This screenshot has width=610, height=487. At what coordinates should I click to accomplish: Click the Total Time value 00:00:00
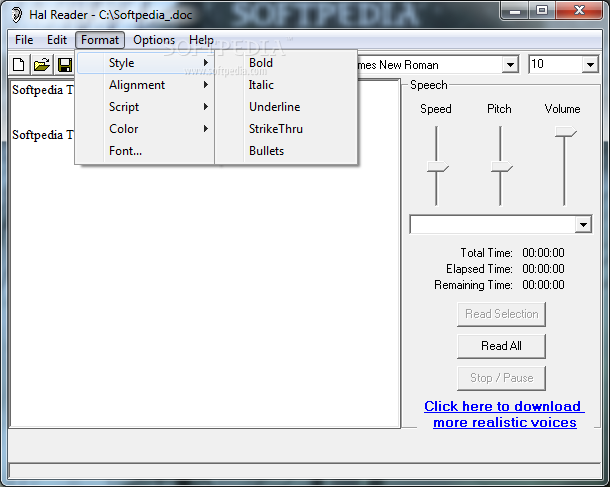click(x=543, y=253)
